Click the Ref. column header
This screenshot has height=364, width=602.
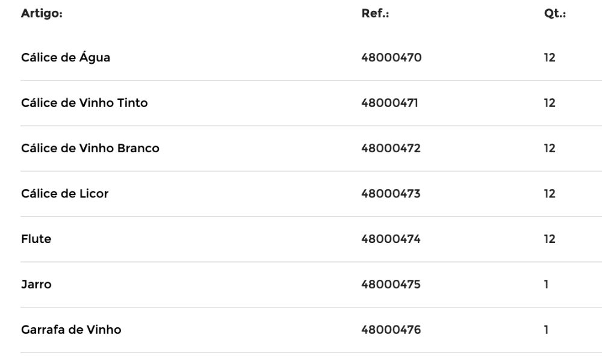pyautogui.click(x=375, y=14)
